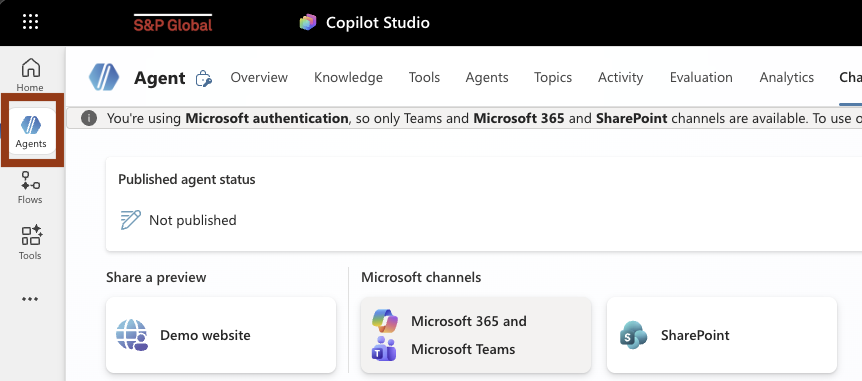Image resolution: width=862 pixels, height=381 pixels.
Task: Open the Demo website channel card
Action: coord(221,335)
